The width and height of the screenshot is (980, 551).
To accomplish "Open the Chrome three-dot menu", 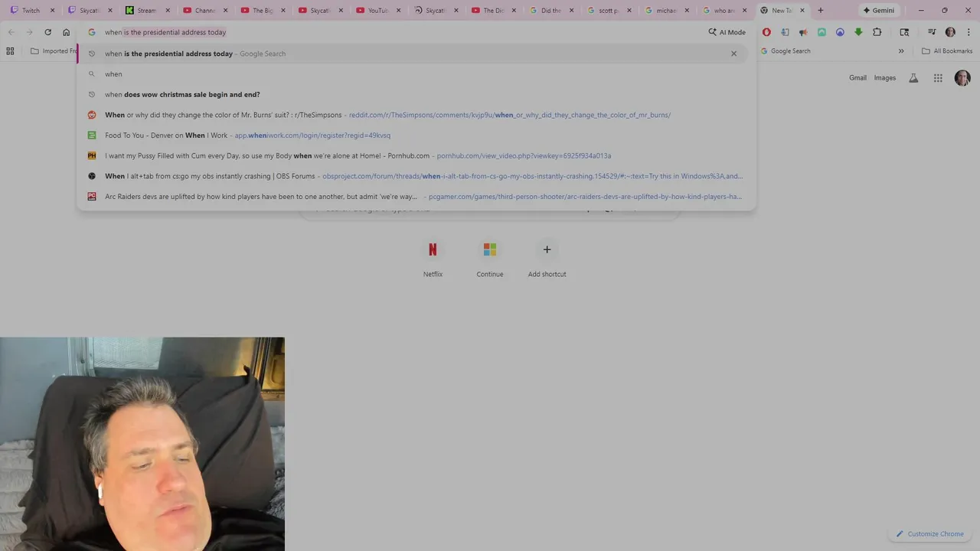I will tap(968, 32).
